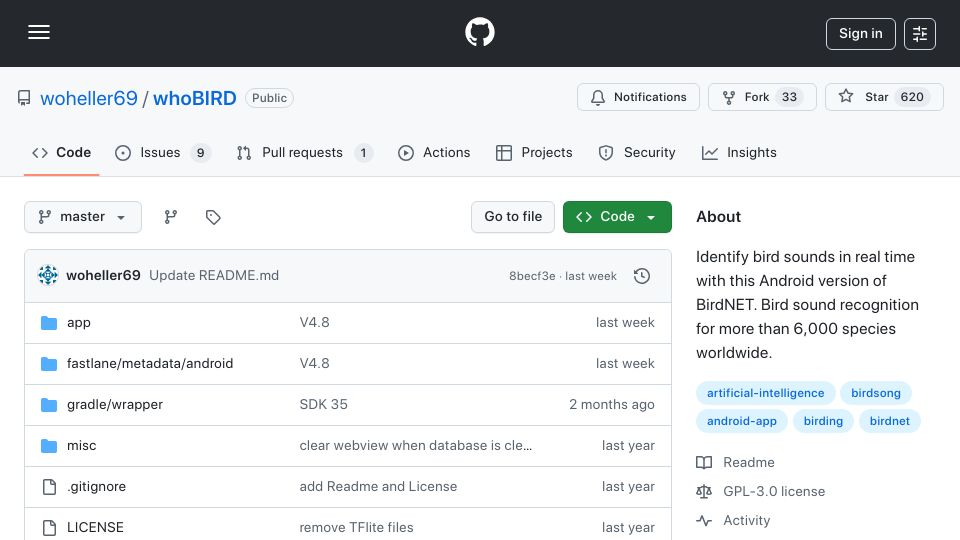
Task: Open the woheller69 commit author avatar
Action: tap(48, 276)
